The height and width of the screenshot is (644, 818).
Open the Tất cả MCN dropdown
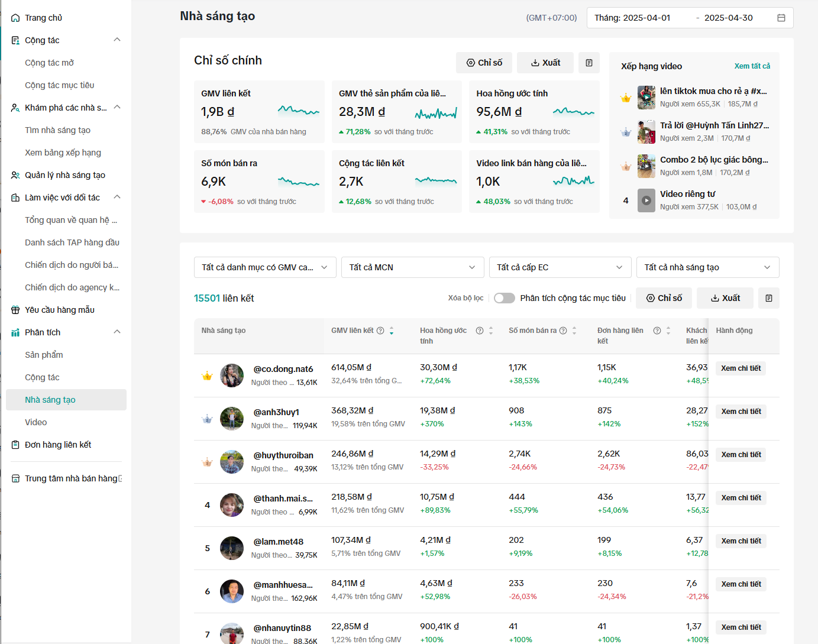click(412, 267)
